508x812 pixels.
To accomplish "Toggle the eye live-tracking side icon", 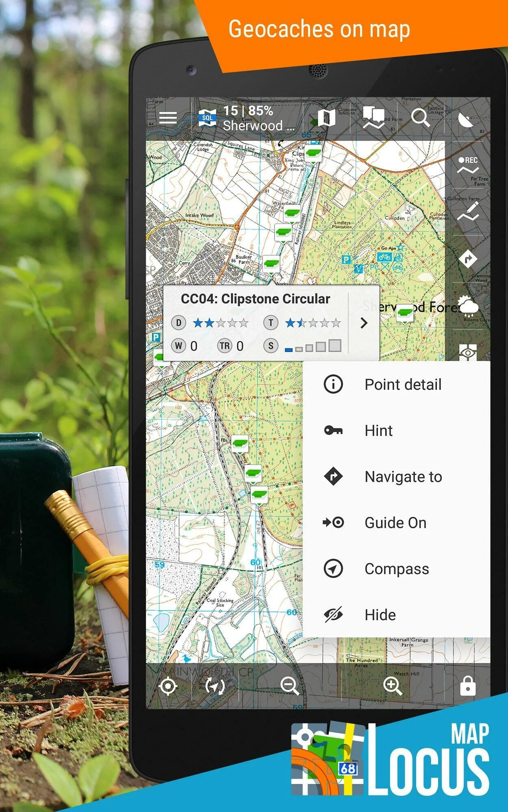I will 468,352.
